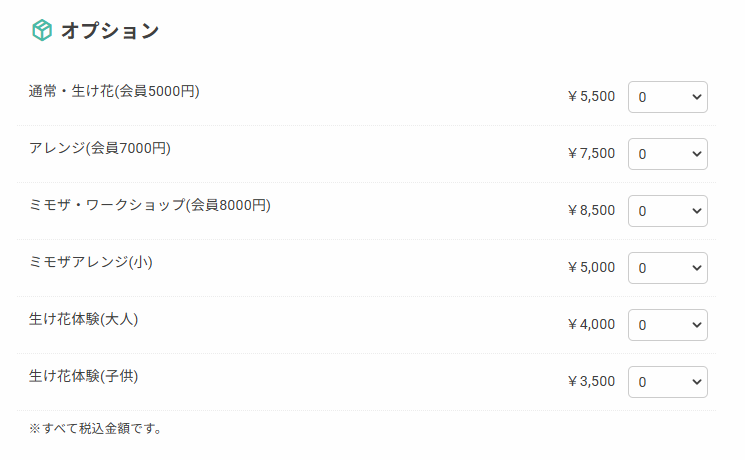The height and width of the screenshot is (460, 745).
Task: Click the green box icon beside オプション
Action: point(41,31)
